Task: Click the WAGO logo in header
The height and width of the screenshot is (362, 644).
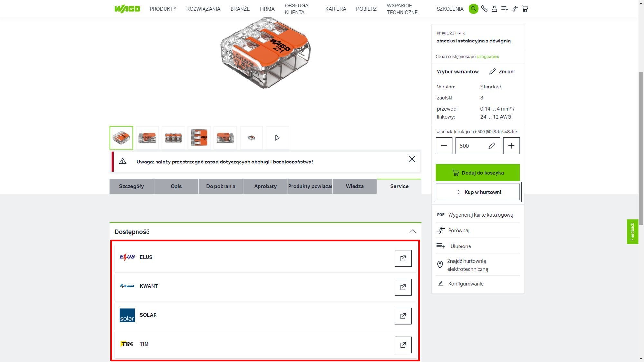Action: (x=127, y=9)
